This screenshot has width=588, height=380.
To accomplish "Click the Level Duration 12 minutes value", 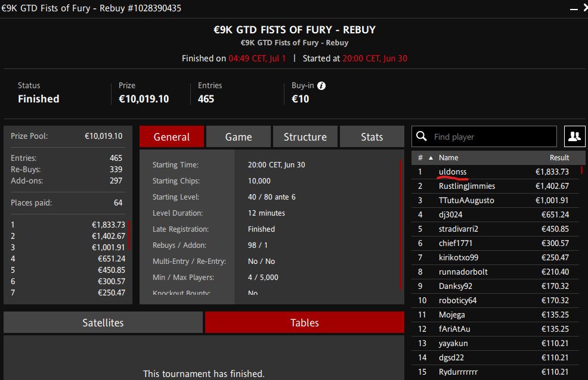I will tap(266, 213).
